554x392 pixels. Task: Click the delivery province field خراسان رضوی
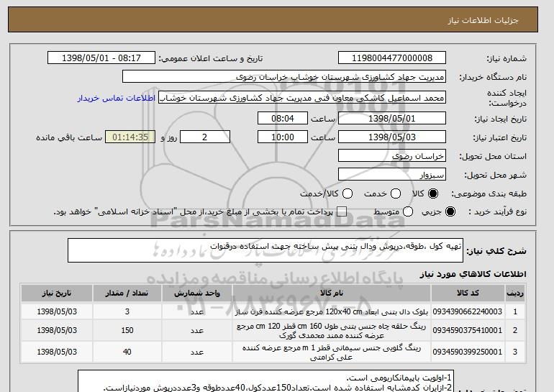[x=392, y=156]
